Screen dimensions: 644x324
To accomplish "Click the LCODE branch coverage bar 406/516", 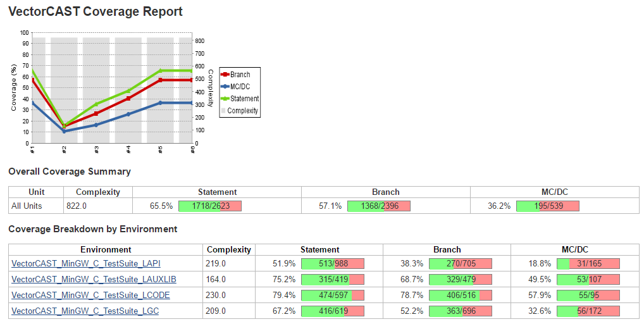I will (x=461, y=296).
